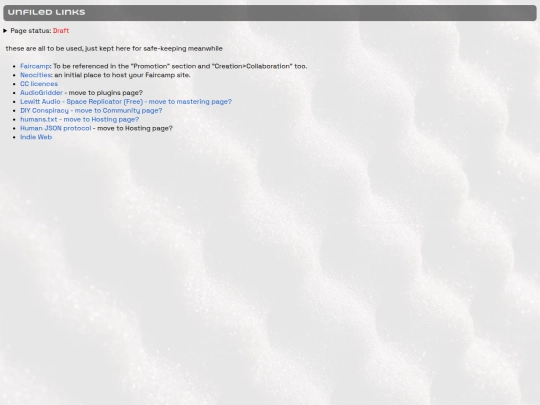The height and width of the screenshot is (405, 540).
Task: Open the CC licences link
Action: 39,84
